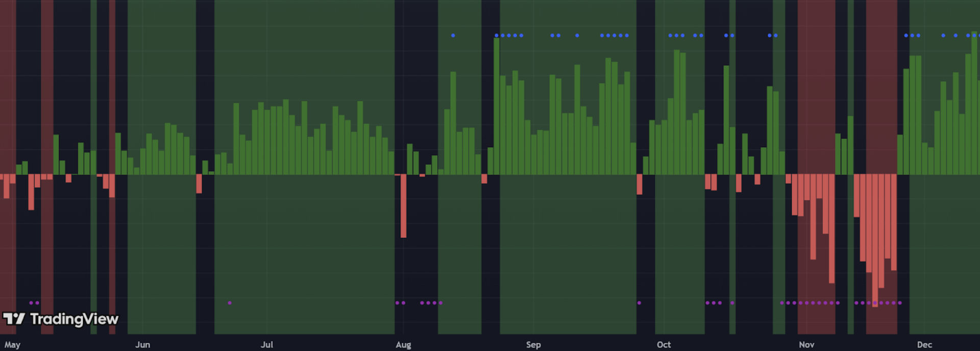Select the Nov time axis label
Screen dimensions: 980x351
pos(806,345)
